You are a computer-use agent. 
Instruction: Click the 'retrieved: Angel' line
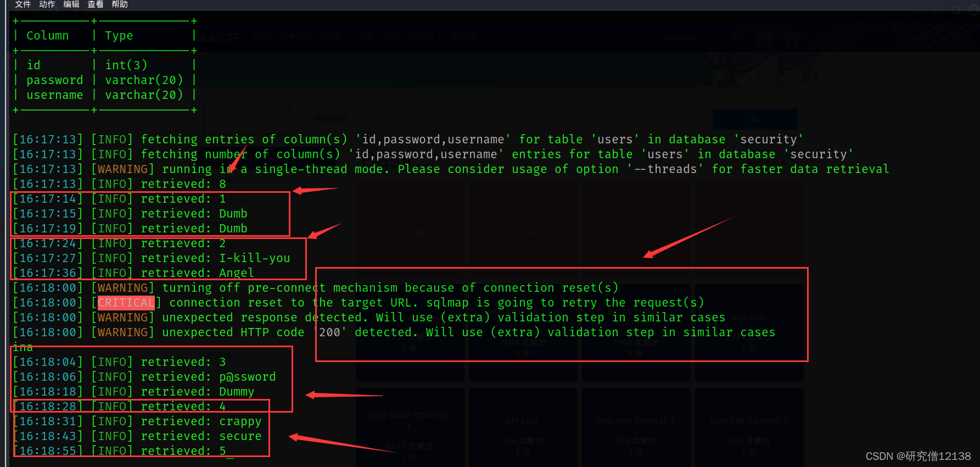(133, 273)
